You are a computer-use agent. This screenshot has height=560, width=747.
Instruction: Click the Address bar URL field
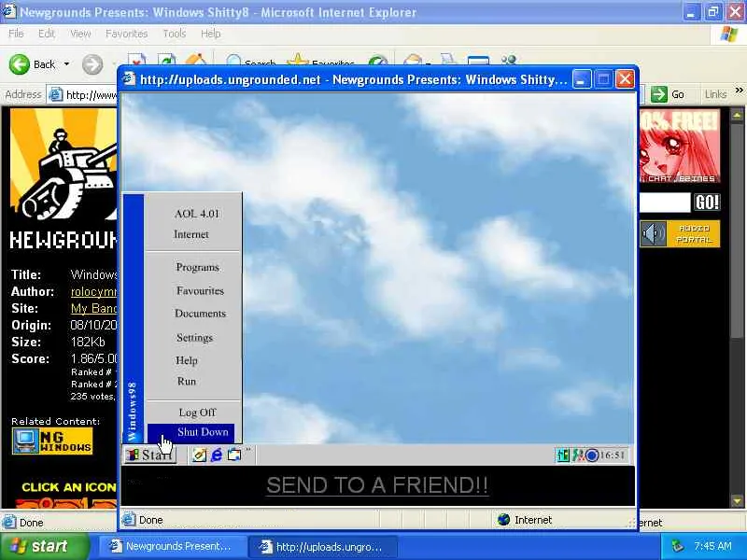pos(85,95)
